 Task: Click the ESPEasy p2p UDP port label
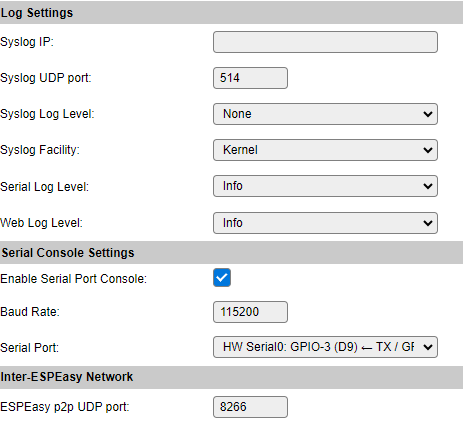pos(65,407)
